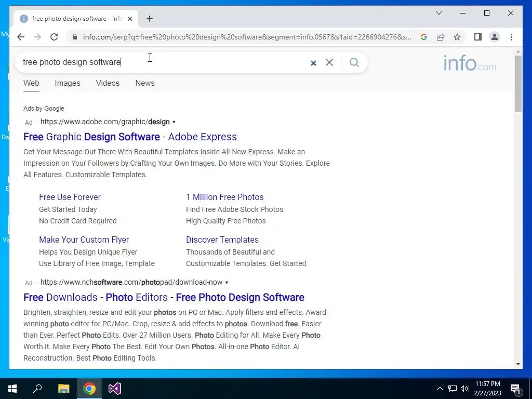Open Chrome side panel
The width and height of the screenshot is (532, 399).
pyautogui.click(x=478, y=37)
